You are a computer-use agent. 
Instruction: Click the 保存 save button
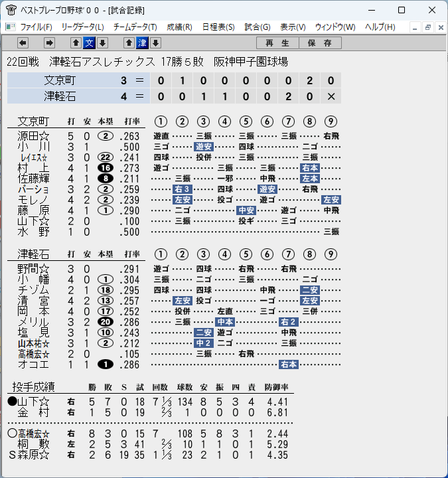click(320, 43)
